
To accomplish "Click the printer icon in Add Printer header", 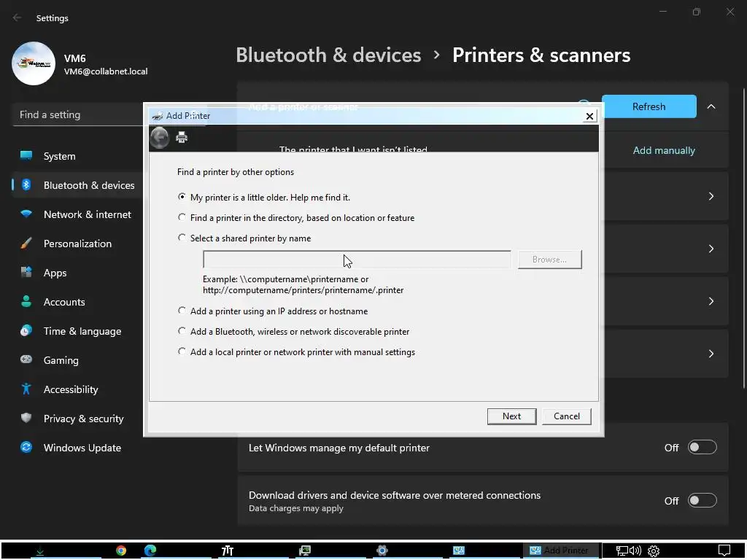I will click(x=182, y=137).
